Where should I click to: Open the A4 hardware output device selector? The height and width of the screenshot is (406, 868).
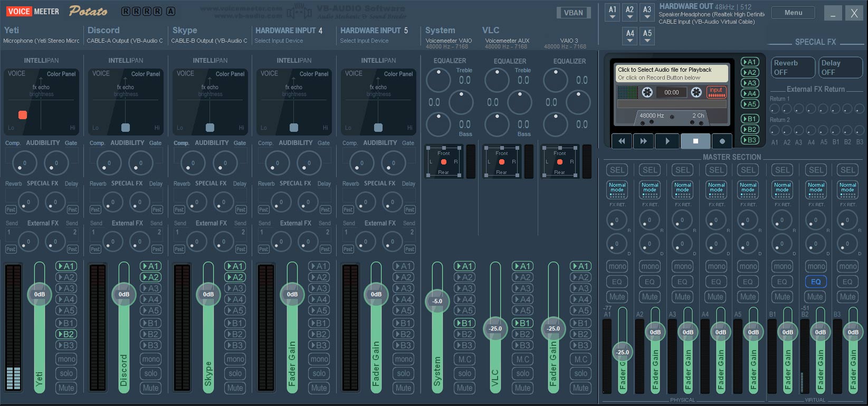[629, 36]
